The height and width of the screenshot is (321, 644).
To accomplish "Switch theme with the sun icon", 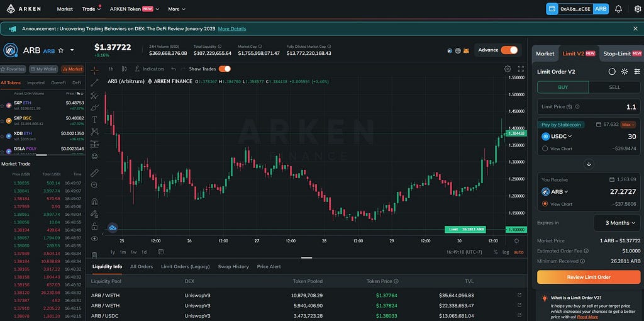I will [x=625, y=72].
